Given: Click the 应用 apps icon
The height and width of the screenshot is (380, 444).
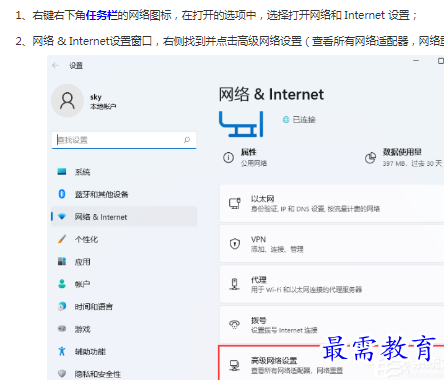Looking at the screenshot, I should tap(62, 261).
